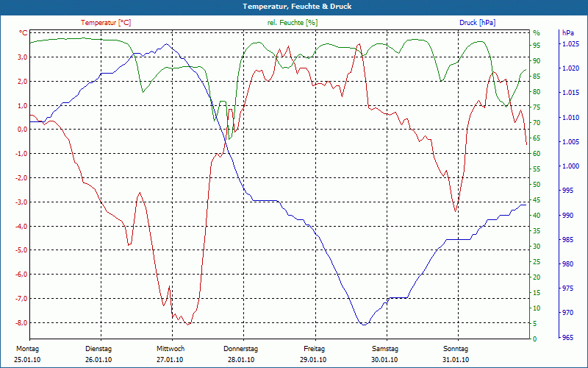
Task: Click the '-5,0' temperature axis value
Action: 21,250
